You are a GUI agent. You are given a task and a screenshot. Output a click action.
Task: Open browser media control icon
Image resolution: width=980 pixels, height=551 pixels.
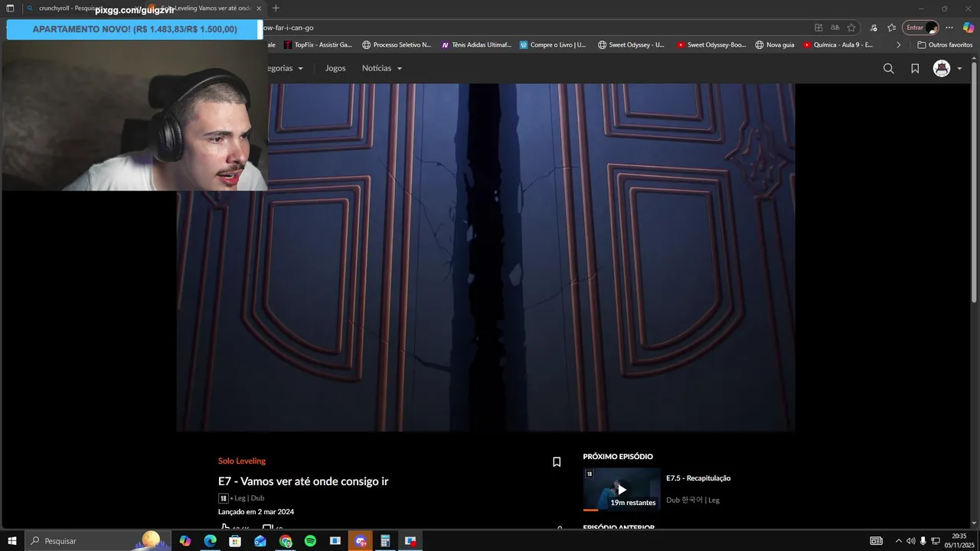874,28
